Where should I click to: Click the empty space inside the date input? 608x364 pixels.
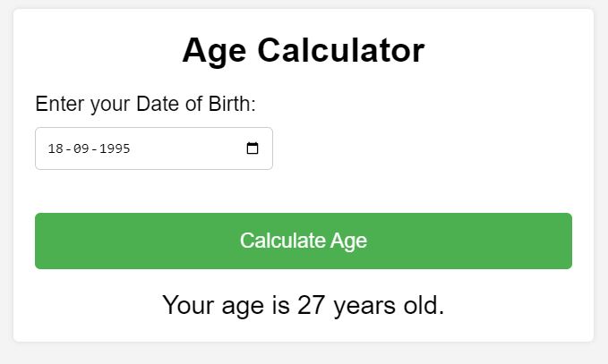[188, 148]
